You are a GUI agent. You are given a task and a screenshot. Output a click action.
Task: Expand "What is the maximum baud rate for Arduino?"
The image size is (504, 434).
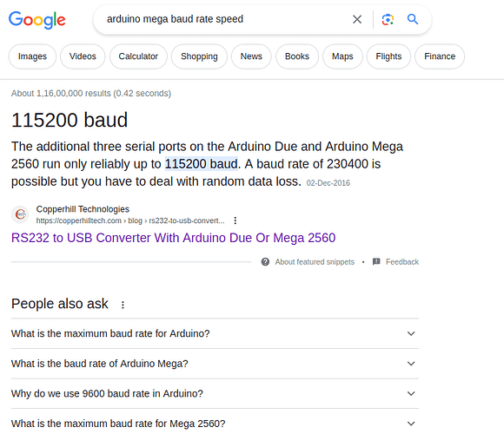(215, 333)
